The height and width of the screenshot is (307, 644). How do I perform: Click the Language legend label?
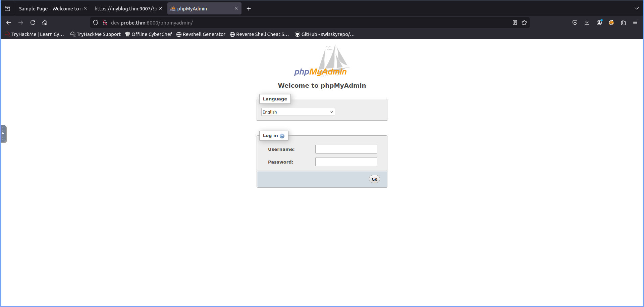tap(275, 99)
